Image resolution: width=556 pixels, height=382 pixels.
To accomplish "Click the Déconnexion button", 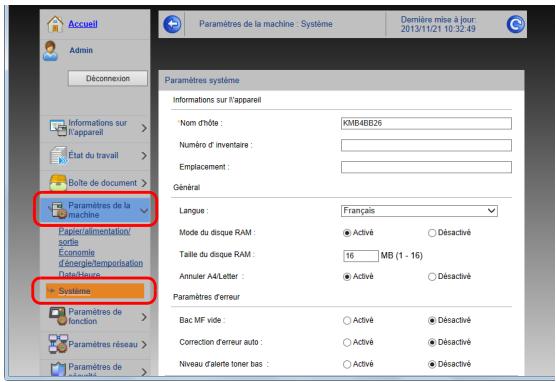I will [108, 78].
